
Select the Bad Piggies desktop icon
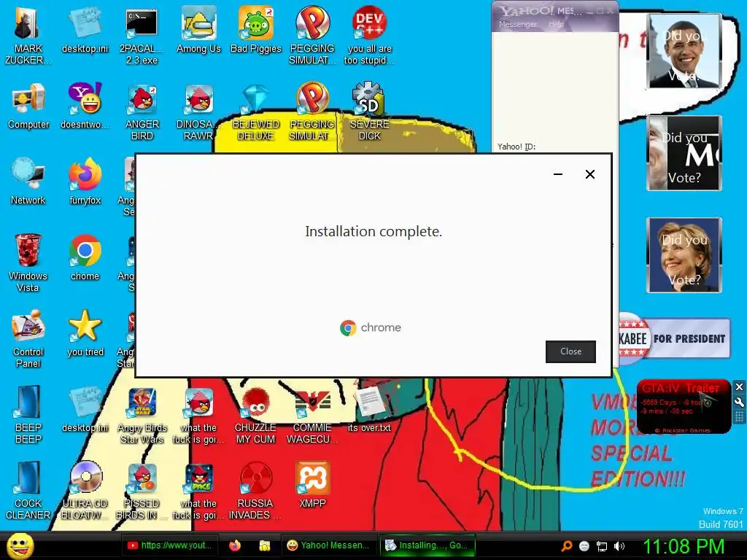tap(256, 31)
